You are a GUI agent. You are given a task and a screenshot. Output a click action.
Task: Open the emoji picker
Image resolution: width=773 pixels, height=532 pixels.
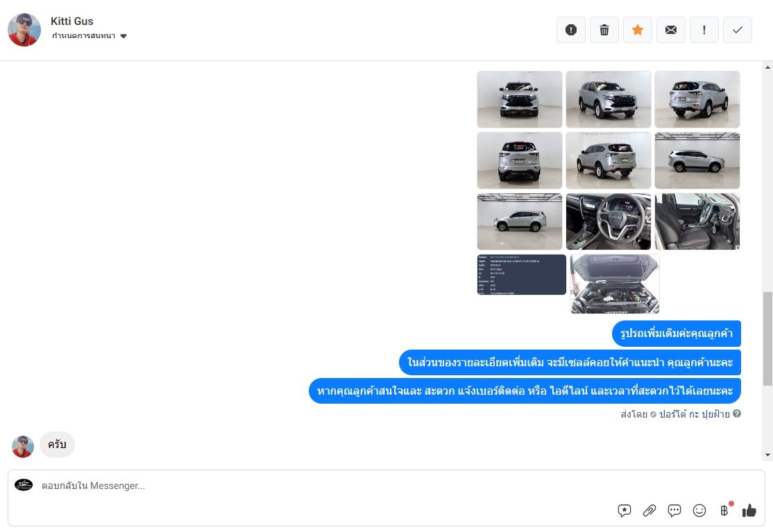coord(699,510)
